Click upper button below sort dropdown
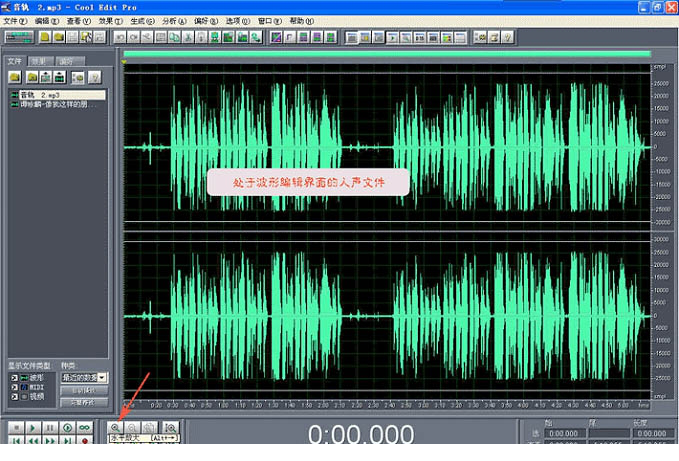Screen dimensions: 679x461 coord(84,390)
